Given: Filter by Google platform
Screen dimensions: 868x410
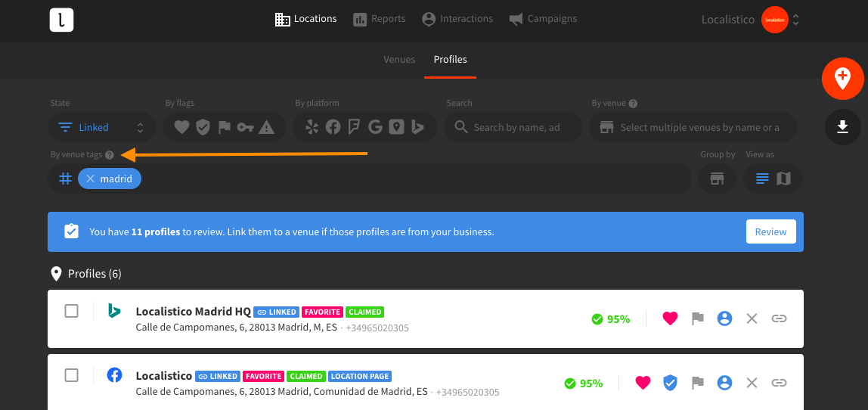Looking at the screenshot, I should tap(375, 127).
